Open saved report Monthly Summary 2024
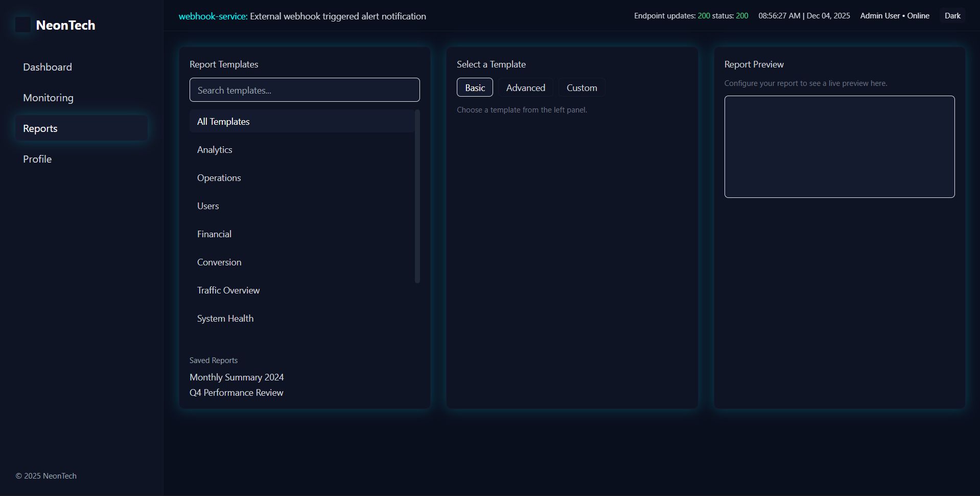Screen dimensions: 980x496 [237, 377]
